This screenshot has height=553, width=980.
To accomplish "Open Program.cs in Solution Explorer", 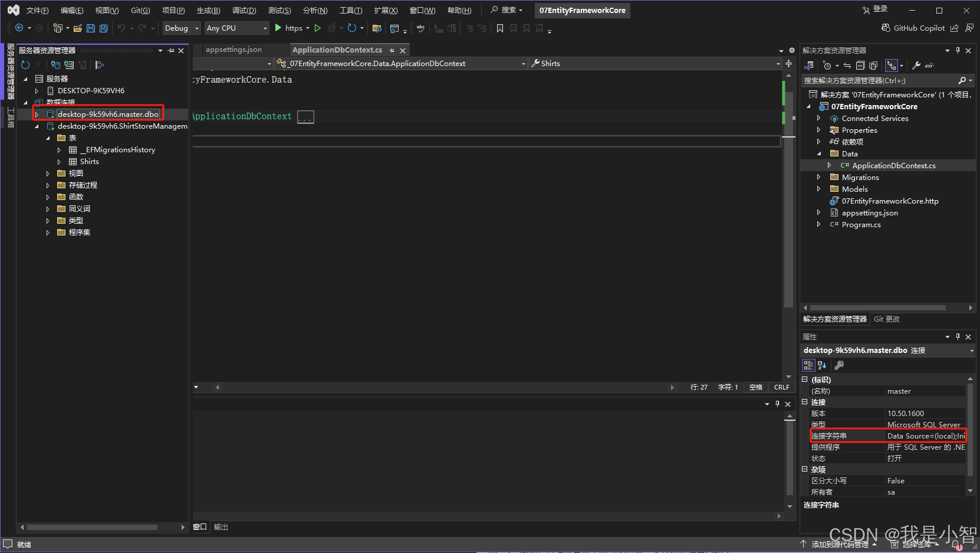I will click(x=861, y=225).
